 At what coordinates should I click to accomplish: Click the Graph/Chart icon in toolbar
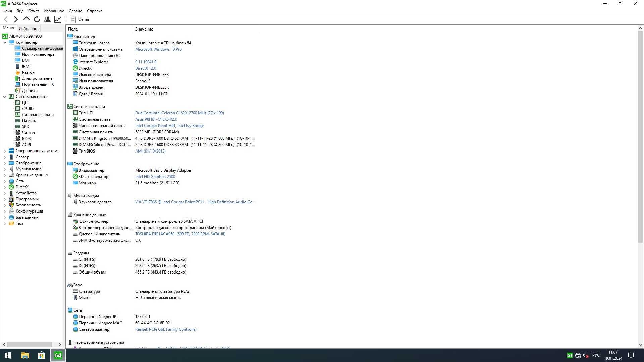[x=58, y=19]
